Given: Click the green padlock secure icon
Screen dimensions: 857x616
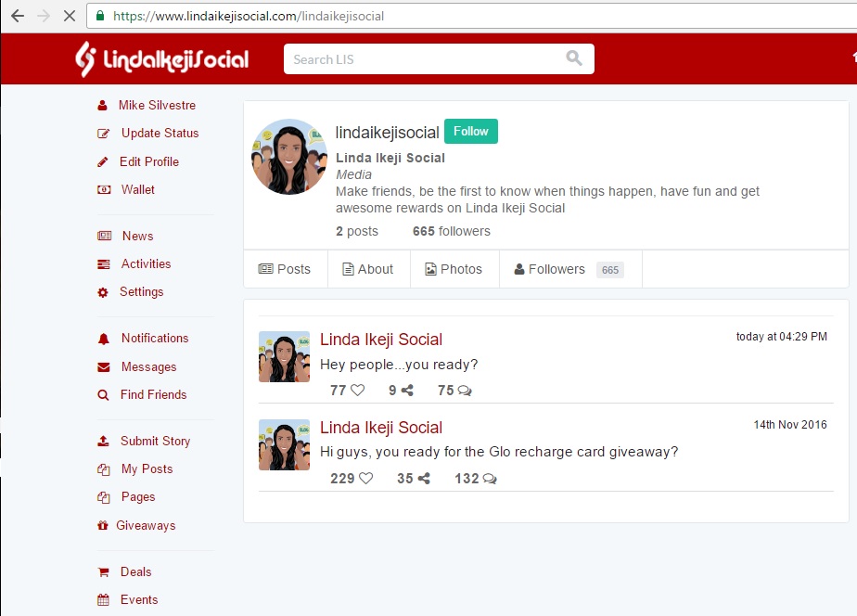Looking at the screenshot, I should tap(100, 15).
